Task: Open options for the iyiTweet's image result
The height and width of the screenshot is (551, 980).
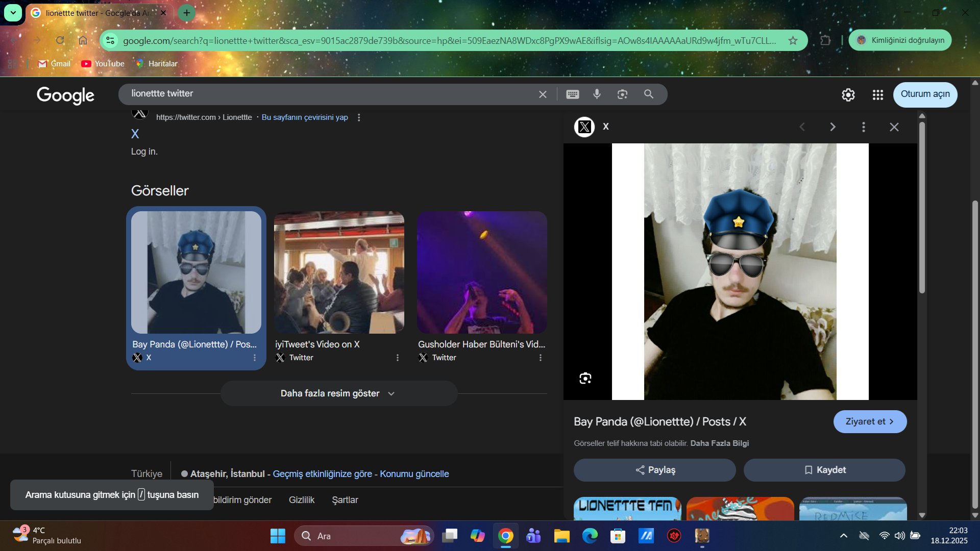Action: [398, 358]
